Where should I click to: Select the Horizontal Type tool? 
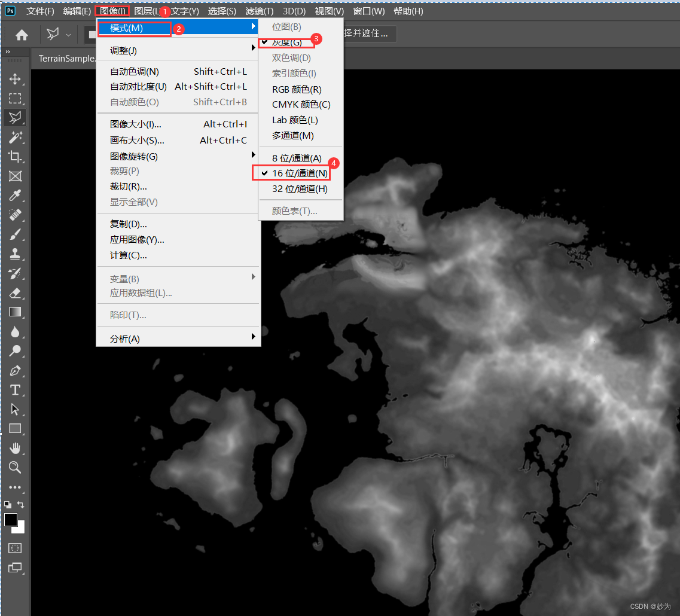point(15,390)
